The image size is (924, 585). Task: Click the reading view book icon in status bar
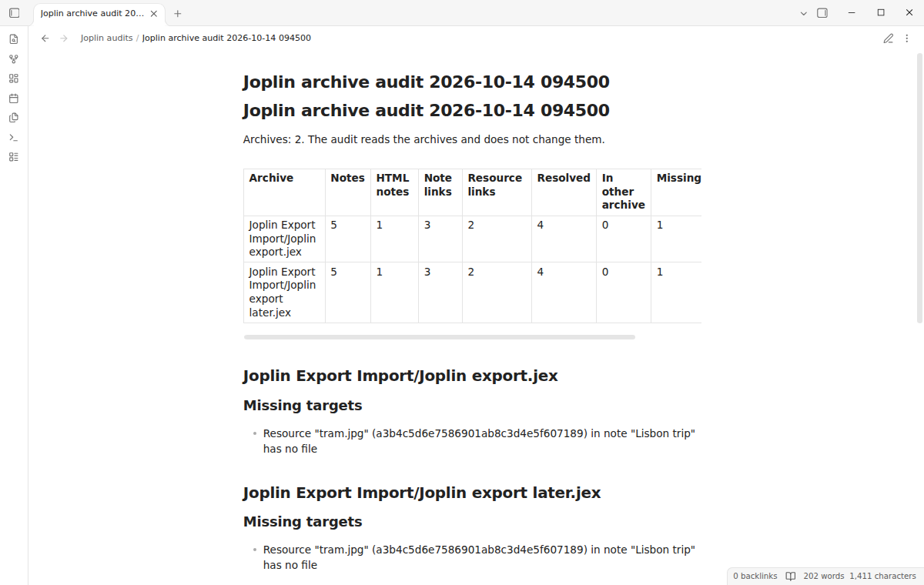[790, 576]
